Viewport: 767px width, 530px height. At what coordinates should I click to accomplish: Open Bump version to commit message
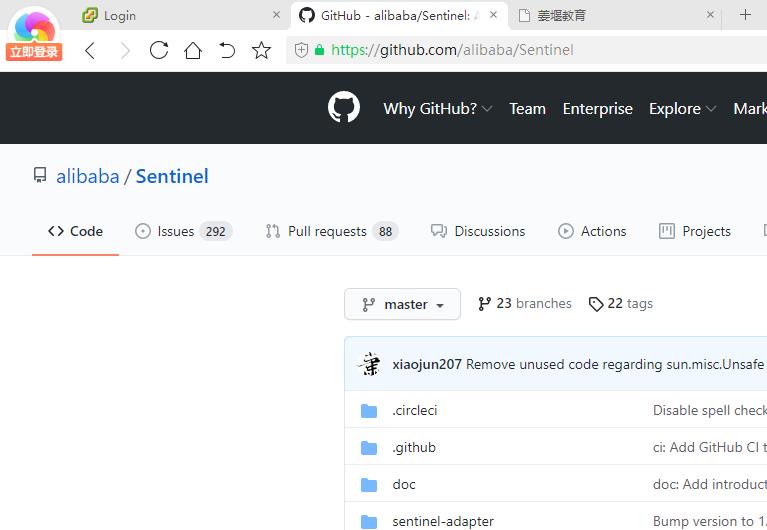pyautogui.click(x=710, y=522)
